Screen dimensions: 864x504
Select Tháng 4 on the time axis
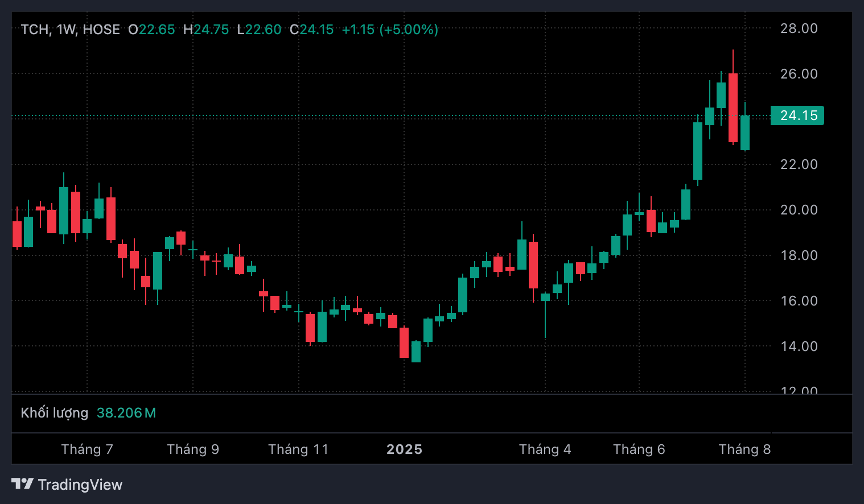545,449
